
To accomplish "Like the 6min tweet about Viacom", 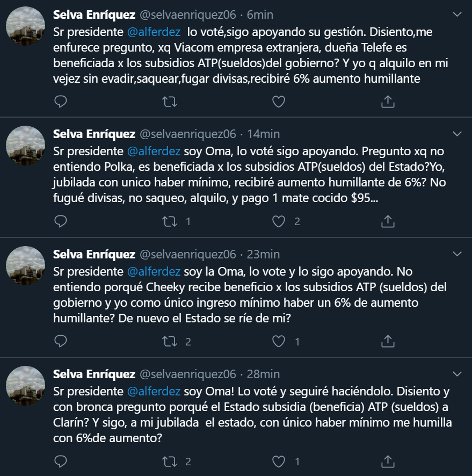I will [x=278, y=101].
